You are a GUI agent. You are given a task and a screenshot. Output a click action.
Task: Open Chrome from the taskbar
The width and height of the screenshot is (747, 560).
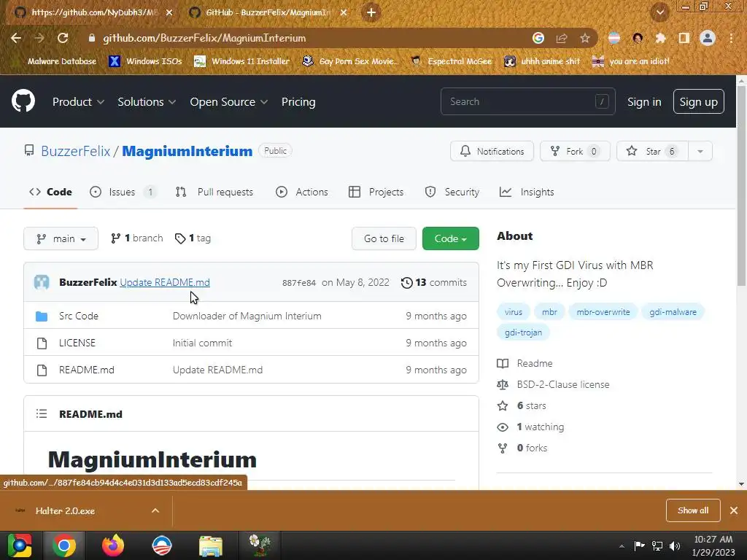coord(64,545)
